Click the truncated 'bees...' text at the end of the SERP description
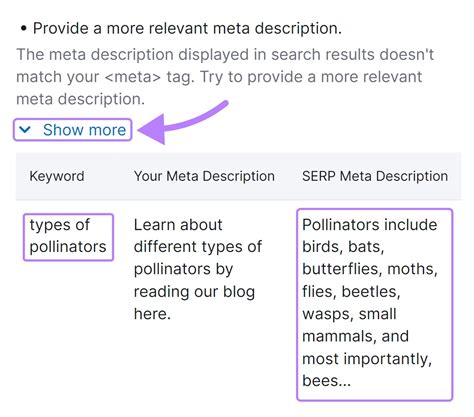This screenshot has height=417, width=474. coord(326,381)
